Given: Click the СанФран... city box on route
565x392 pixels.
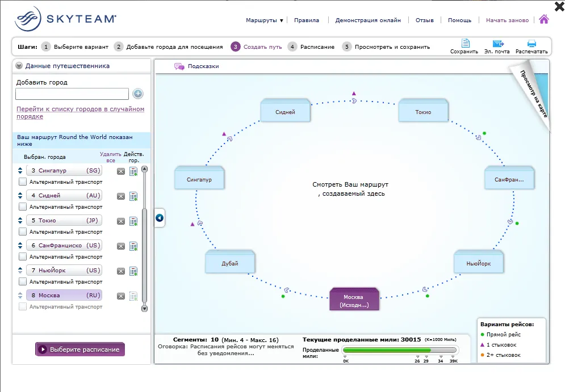Looking at the screenshot, I should (x=509, y=178).
